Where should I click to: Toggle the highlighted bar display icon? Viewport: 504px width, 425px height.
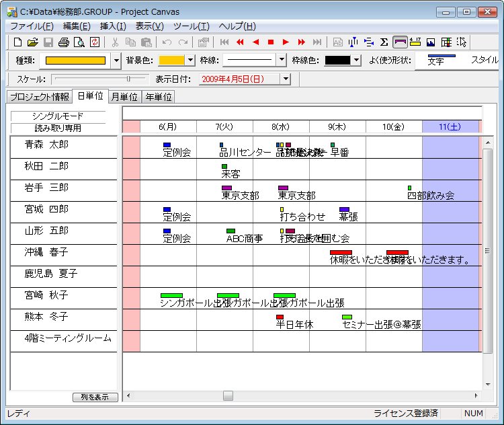(x=400, y=42)
